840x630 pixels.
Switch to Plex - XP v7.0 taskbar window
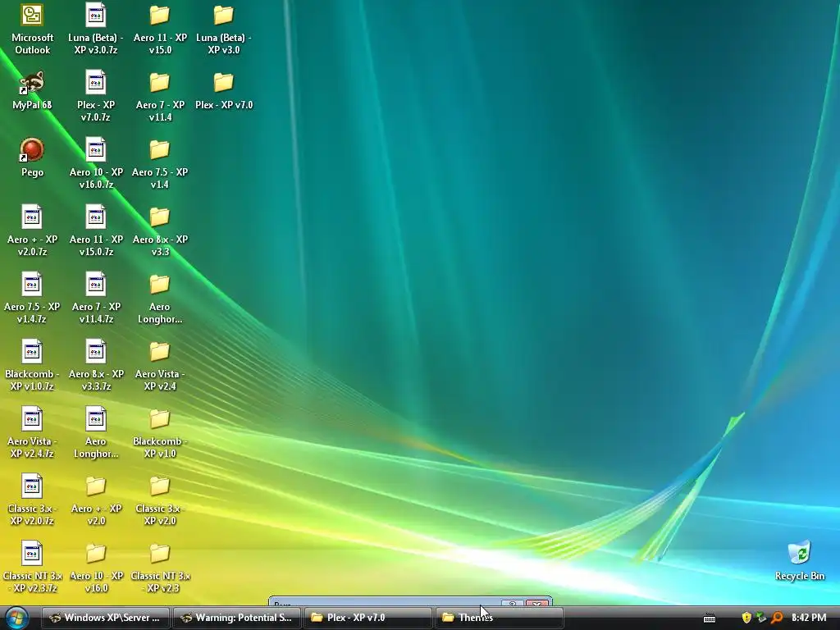[368, 618]
